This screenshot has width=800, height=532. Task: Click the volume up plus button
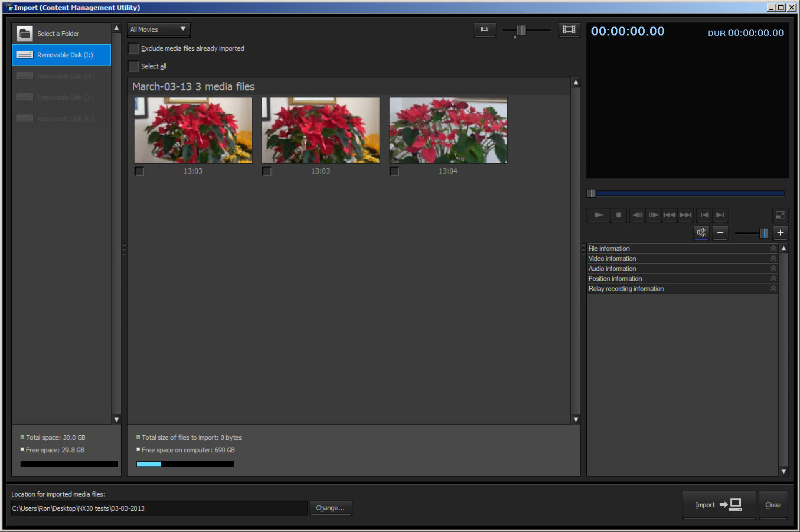coord(780,233)
